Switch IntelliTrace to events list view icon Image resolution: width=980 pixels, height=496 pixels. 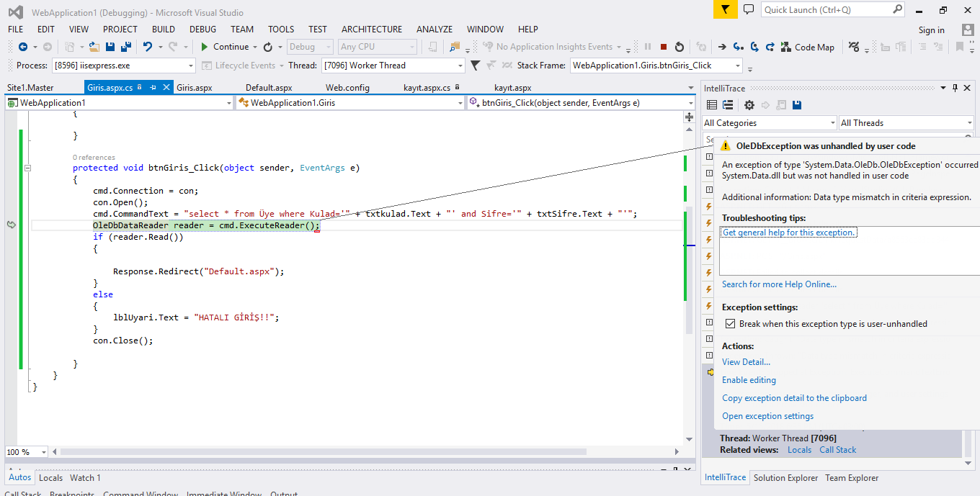(x=712, y=105)
